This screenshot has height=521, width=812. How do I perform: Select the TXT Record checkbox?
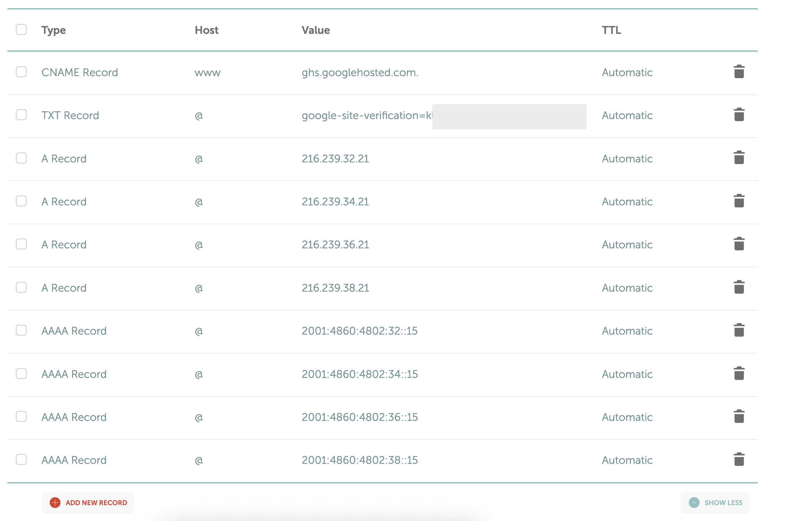21,115
